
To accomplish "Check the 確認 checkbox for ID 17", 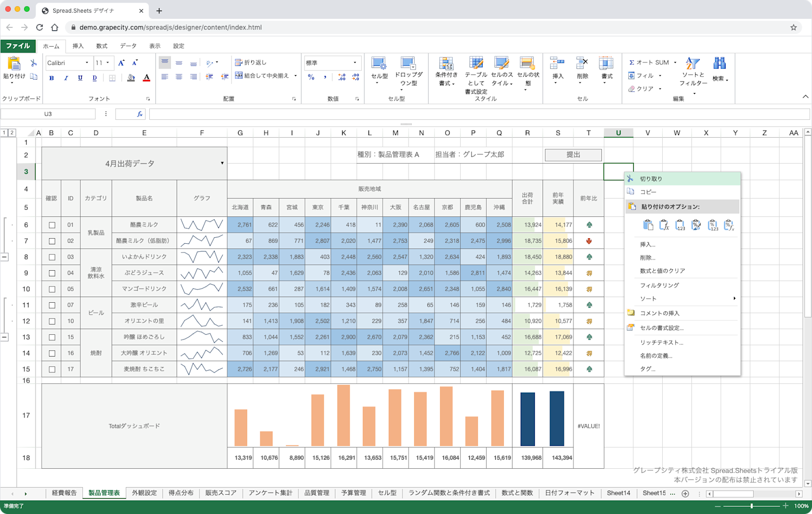I will click(x=52, y=369).
